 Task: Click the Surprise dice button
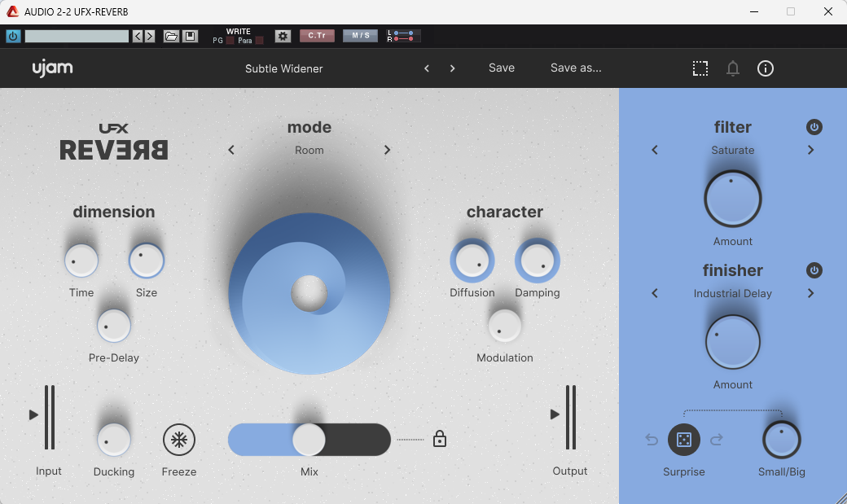coord(684,440)
